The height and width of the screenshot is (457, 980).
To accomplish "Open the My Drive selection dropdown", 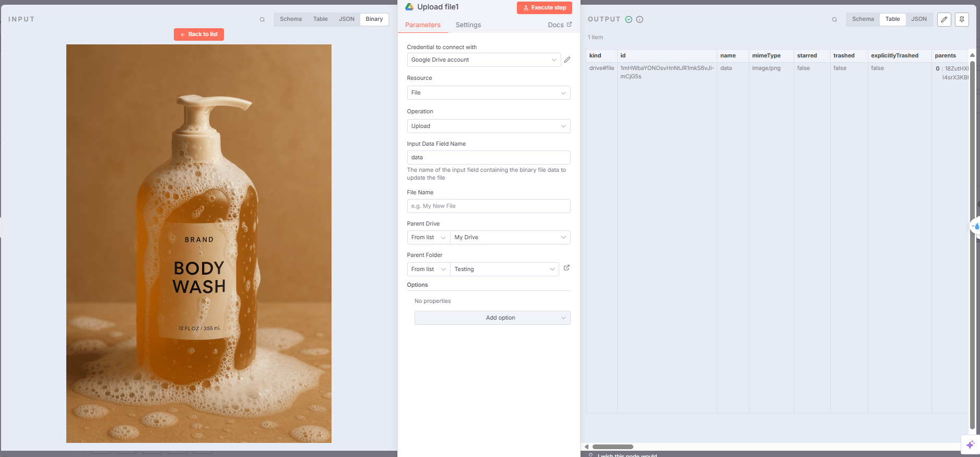I will point(510,237).
